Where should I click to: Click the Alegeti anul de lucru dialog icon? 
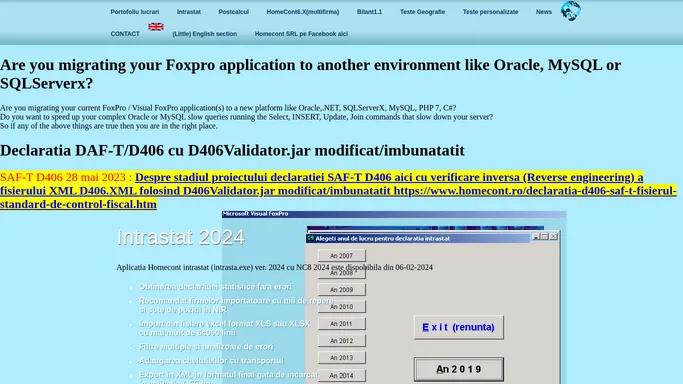(311, 238)
